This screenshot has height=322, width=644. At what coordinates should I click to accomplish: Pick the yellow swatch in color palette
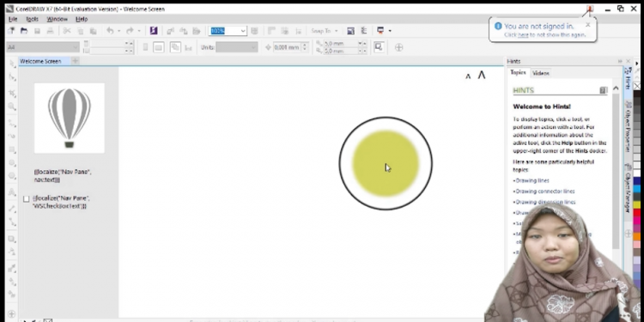pyautogui.click(x=636, y=204)
